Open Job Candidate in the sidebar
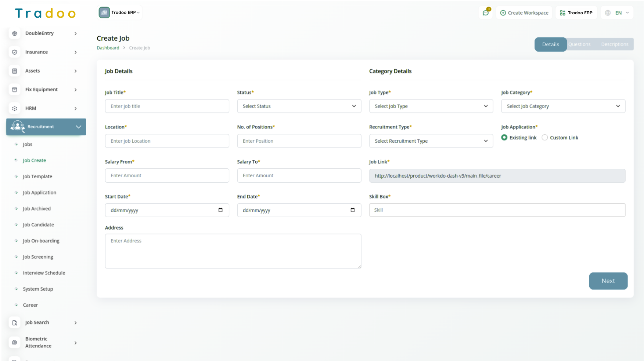The height and width of the screenshot is (361, 644). (x=38, y=225)
